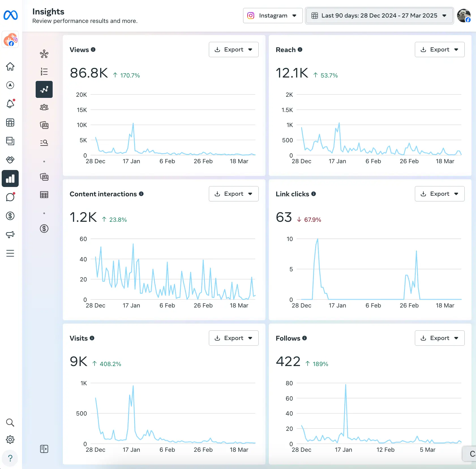The width and height of the screenshot is (476, 469).
Task: Click the help question mark icon
Action: [10, 458]
